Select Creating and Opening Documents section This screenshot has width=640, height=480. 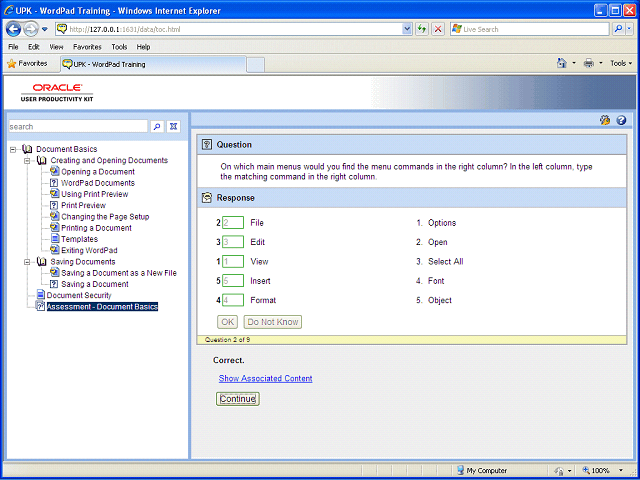click(109, 160)
